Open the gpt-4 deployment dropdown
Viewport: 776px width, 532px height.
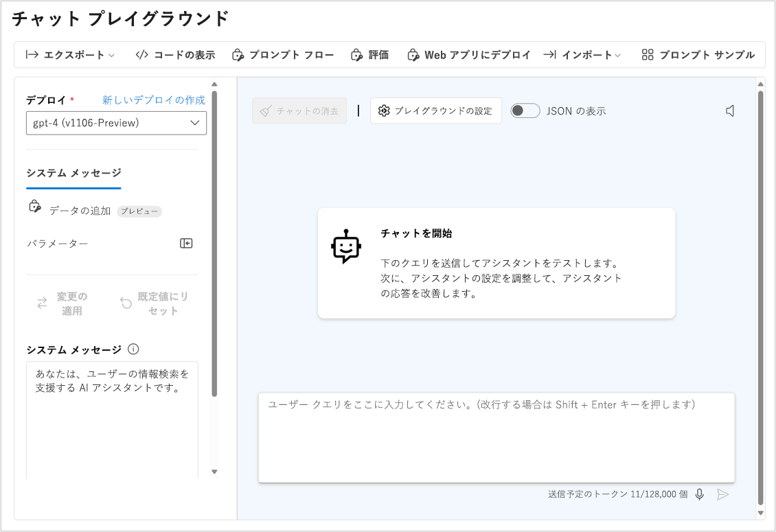(x=116, y=123)
